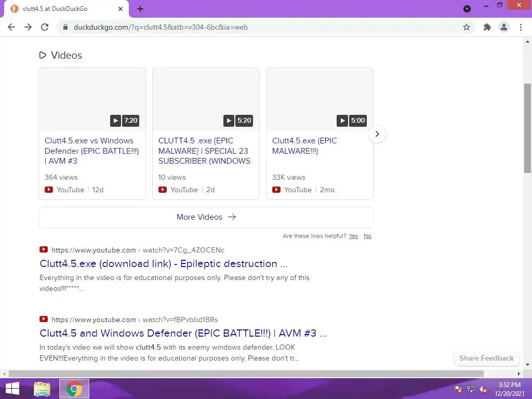Viewport: 532px width, 399px height.
Task: Answer Yes to links helpful question
Action: pyautogui.click(x=353, y=236)
